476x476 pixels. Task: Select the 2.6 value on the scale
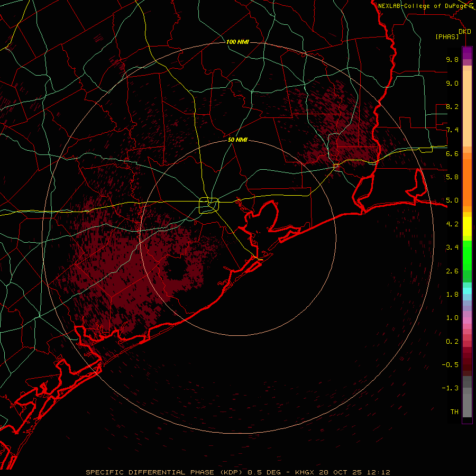pos(452,271)
